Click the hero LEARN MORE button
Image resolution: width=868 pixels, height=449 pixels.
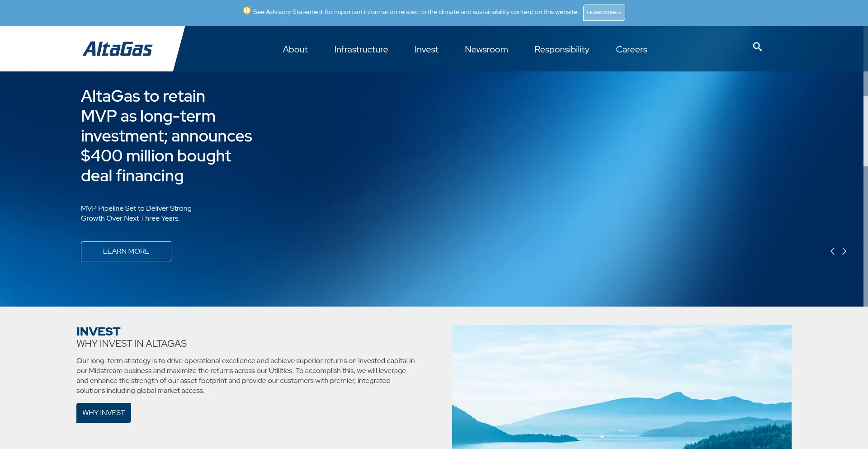(x=126, y=251)
